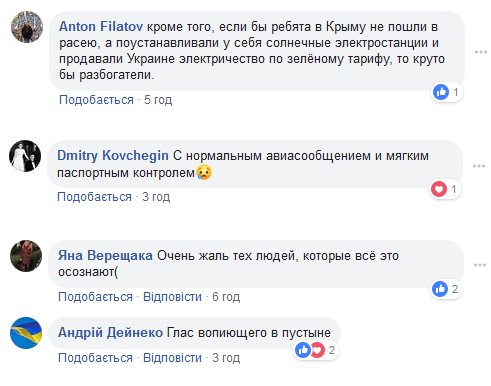Open Dmitry Kovchegin's profile picture

tap(25, 156)
